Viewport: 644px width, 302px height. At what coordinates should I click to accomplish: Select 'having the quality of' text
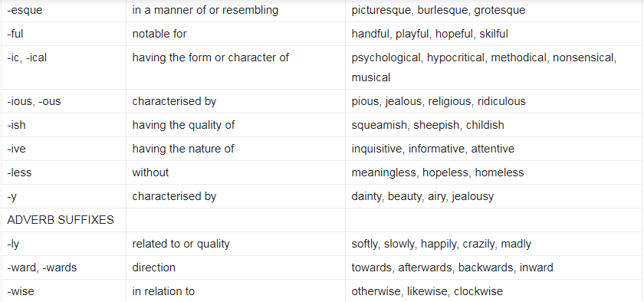[183, 125]
